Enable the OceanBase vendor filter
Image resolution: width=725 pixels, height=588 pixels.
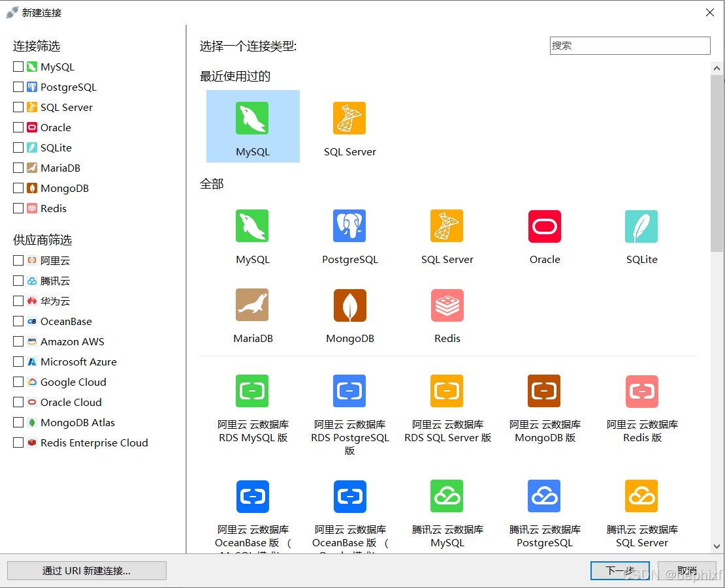click(x=18, y=321)
